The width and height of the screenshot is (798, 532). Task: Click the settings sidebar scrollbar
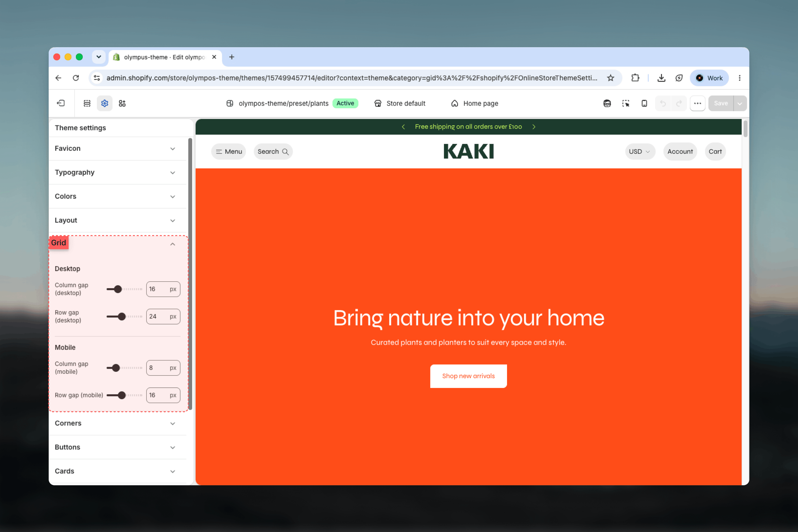pyautogui.click(x=190, y=274)
